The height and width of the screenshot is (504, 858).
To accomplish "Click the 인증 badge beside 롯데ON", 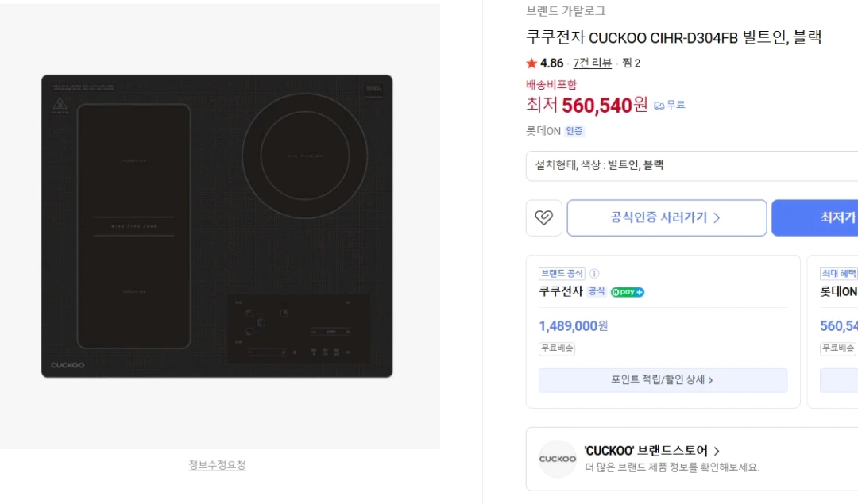I will coord(574,131).
